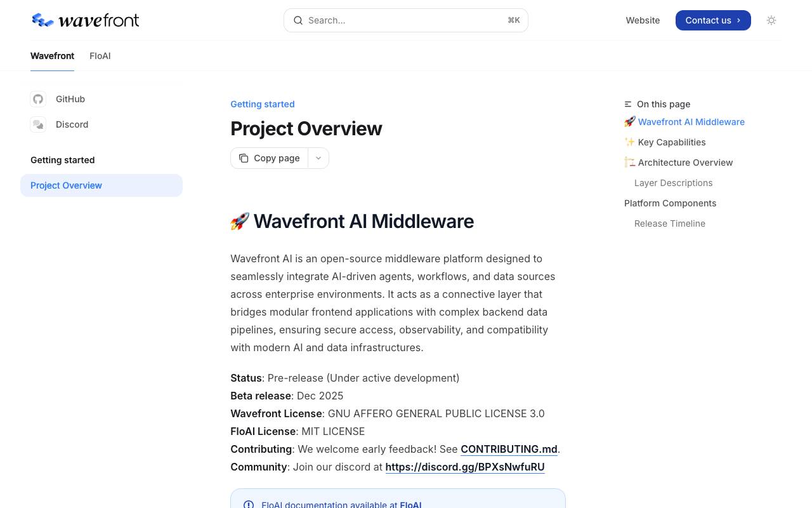Viewport: 812px width, 508px height.
Task: Open the Website link
Action: pos(643,20)
